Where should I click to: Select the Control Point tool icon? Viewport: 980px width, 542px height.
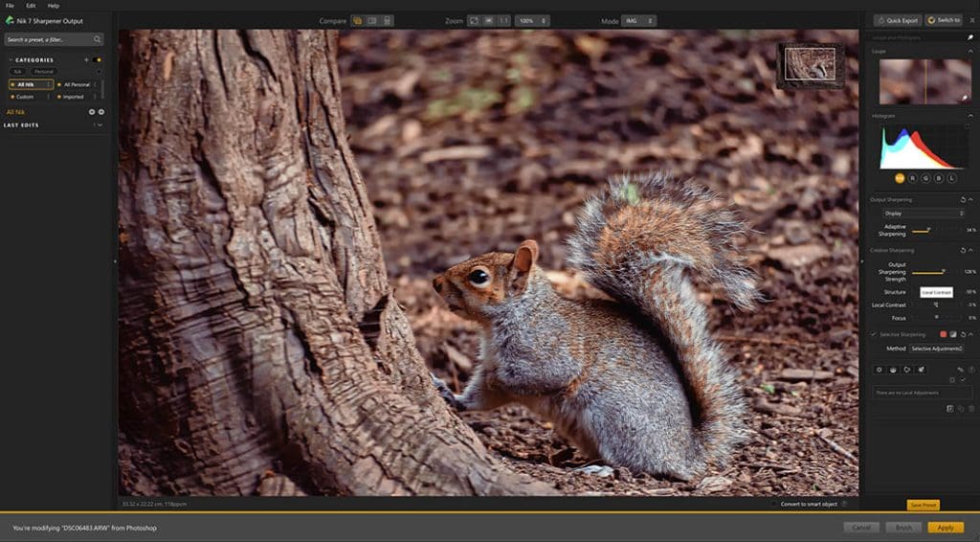pyautogui.click(x=880, y=370)
